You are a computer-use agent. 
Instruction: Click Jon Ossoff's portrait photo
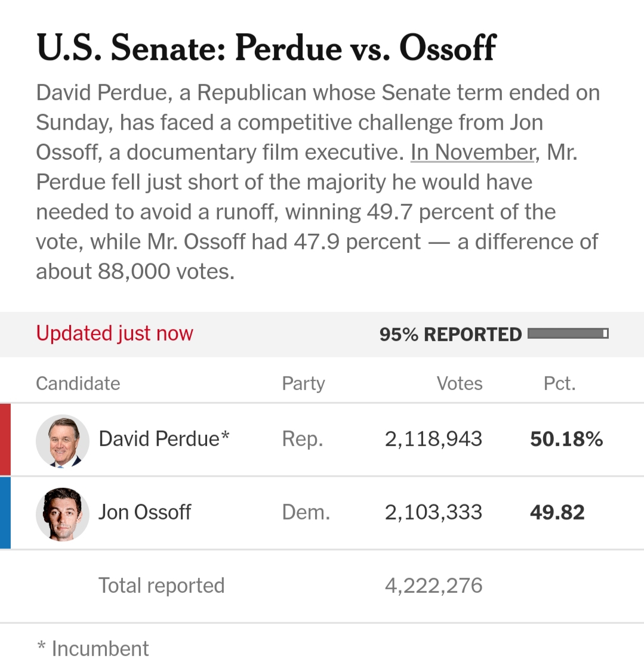coord(63,514)
